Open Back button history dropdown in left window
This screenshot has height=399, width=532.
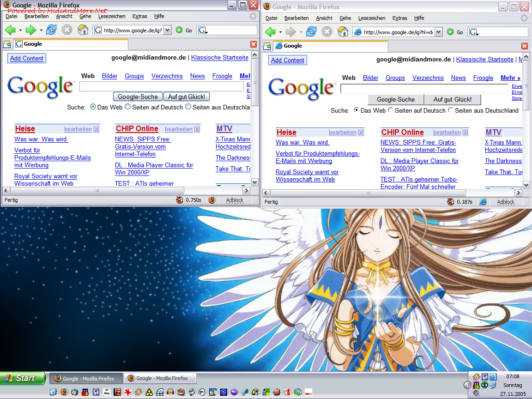coord(20,30)
